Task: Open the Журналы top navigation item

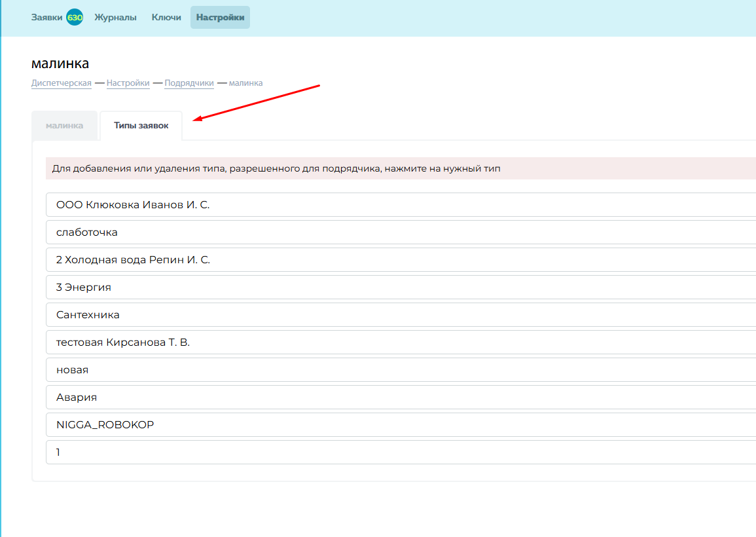Action: pyautogui.click(x=115, y=18)
